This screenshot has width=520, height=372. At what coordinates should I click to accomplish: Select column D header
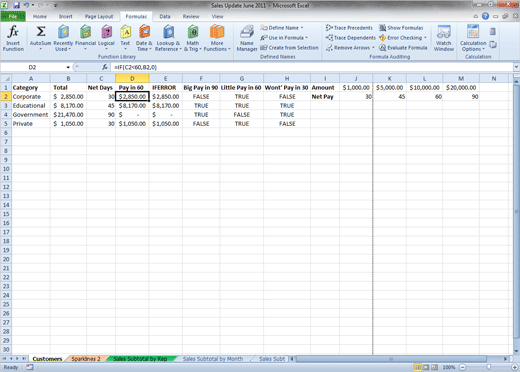point(132,79)
